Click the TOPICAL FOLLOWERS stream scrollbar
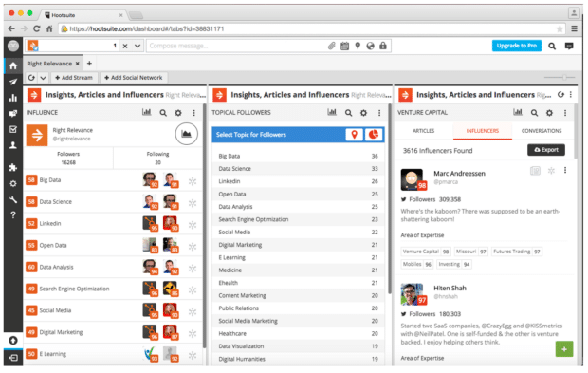The height and width of the screenshot is (373, 588). 390,199
